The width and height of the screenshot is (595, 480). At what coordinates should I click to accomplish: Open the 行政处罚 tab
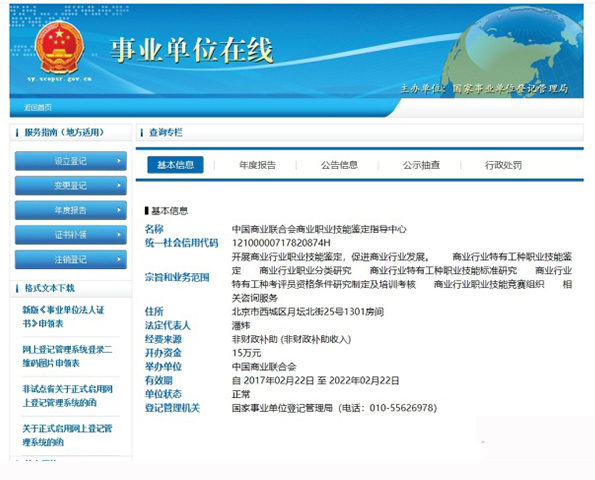pos(503,165)
